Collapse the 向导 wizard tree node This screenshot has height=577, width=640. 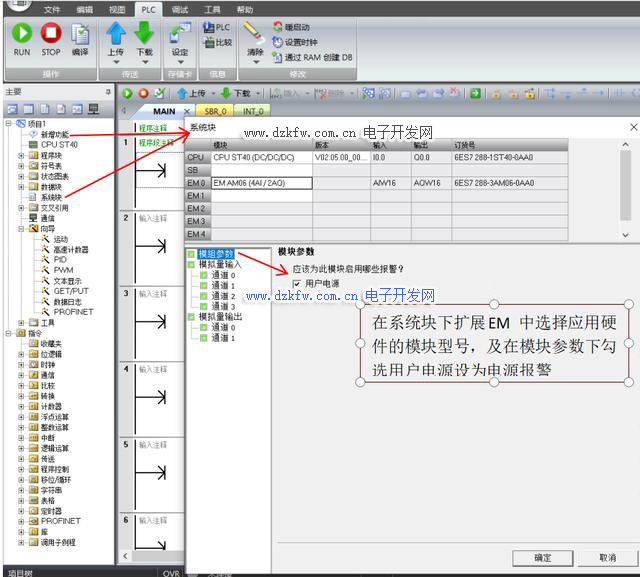(21, 228)
